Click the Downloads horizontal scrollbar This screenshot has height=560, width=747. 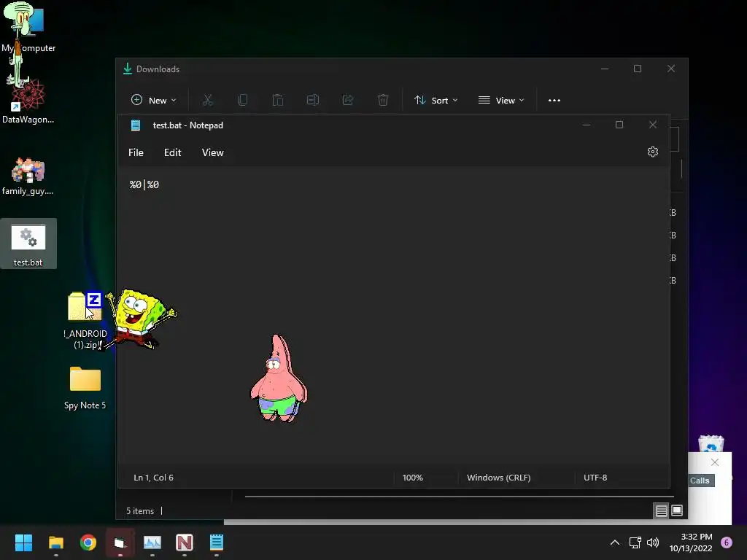coord(460,496)
